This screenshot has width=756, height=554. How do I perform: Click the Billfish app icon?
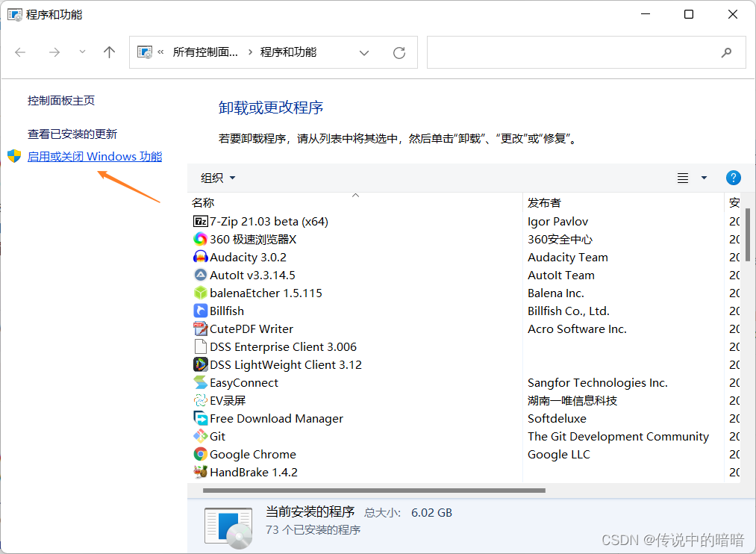[200, 311]
